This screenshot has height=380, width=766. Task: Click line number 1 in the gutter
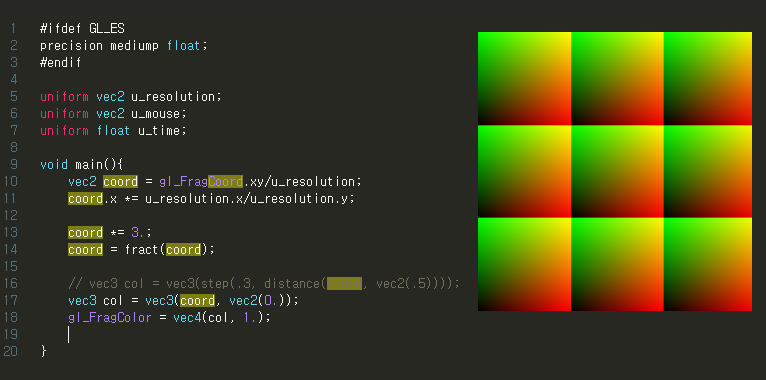13,29
